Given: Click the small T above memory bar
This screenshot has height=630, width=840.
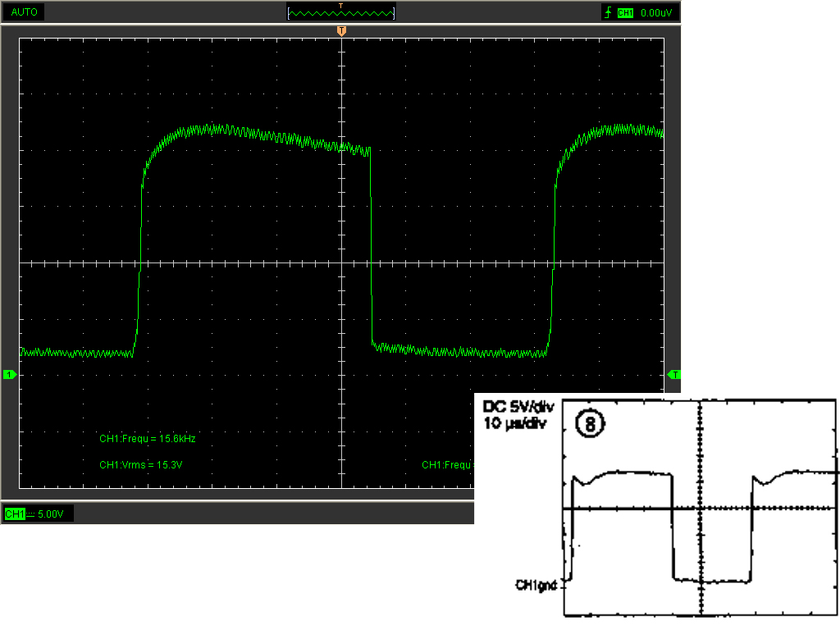Looking at the screenshot, I should [x=341, y=5].
